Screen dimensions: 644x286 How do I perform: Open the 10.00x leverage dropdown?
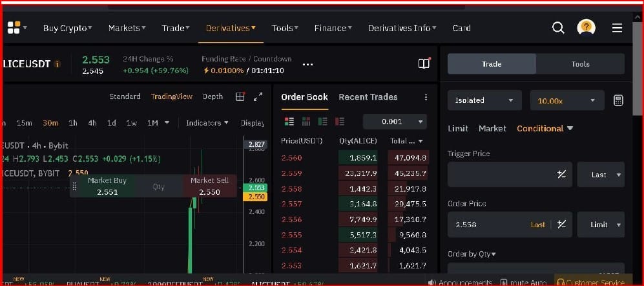(566, 100)
